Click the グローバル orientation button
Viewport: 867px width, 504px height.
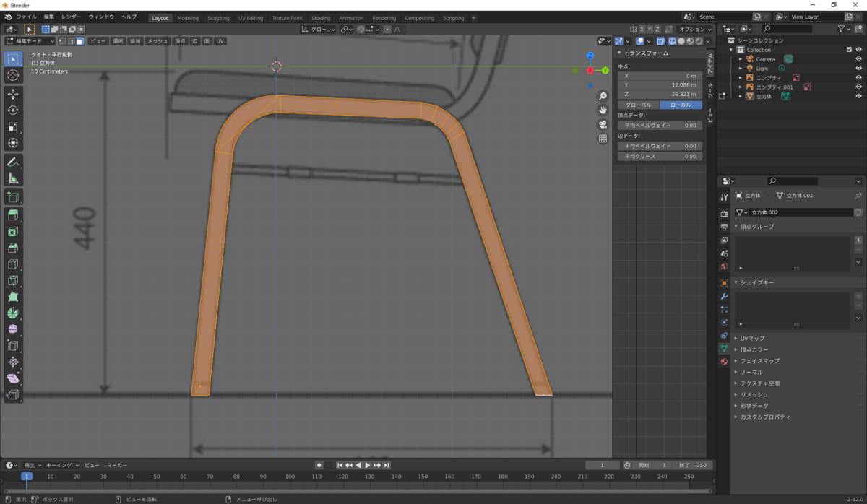click(x=638, y=105)
